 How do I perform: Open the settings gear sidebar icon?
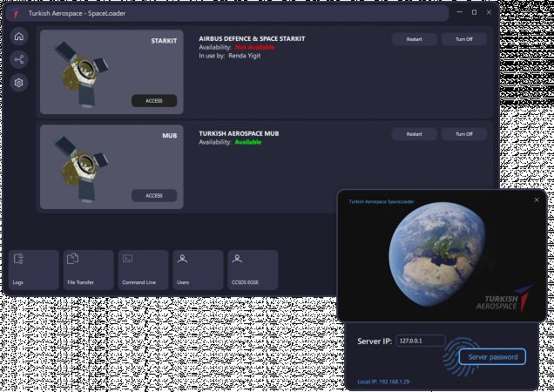tap(19, 83)
